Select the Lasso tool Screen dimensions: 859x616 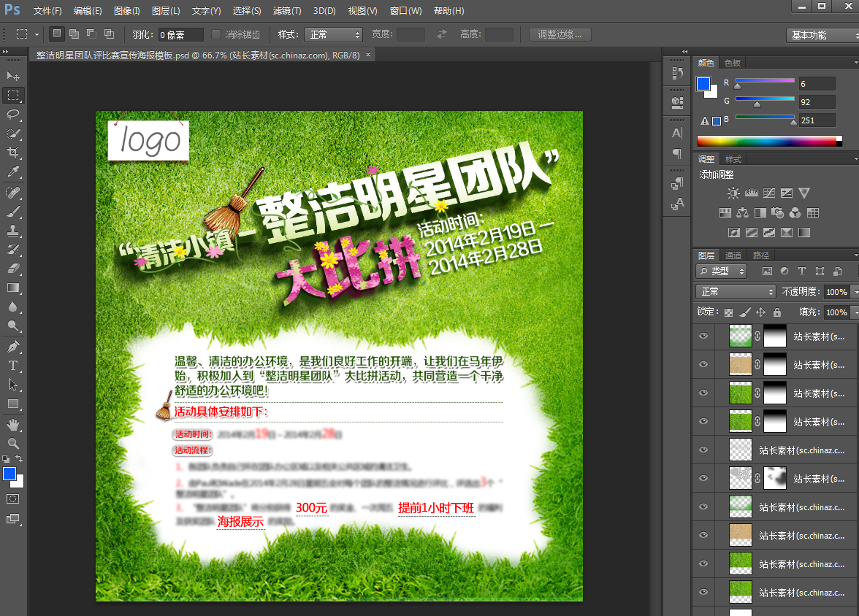click(x=13, y=115)
